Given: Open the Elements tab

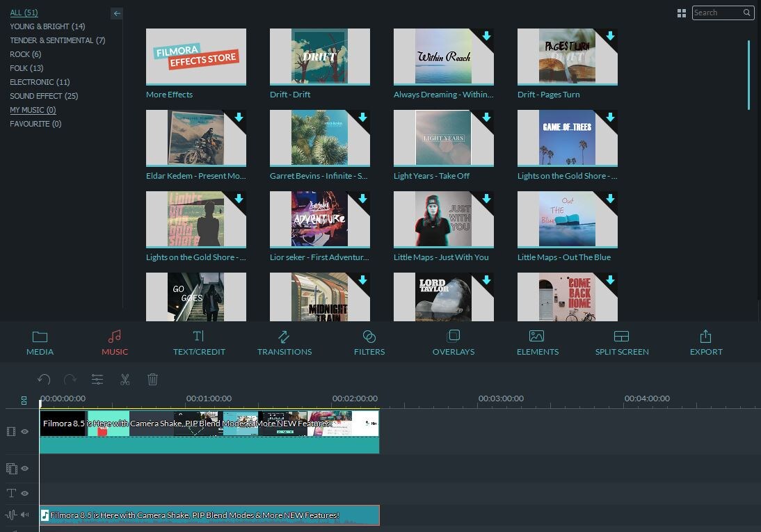Looking at the screenshot, I should (x=537, y=343).
